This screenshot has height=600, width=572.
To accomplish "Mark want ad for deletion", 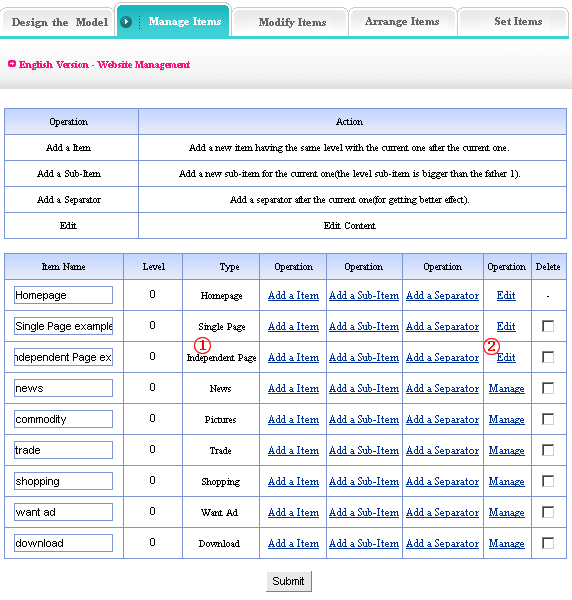I will coord(548,512).
